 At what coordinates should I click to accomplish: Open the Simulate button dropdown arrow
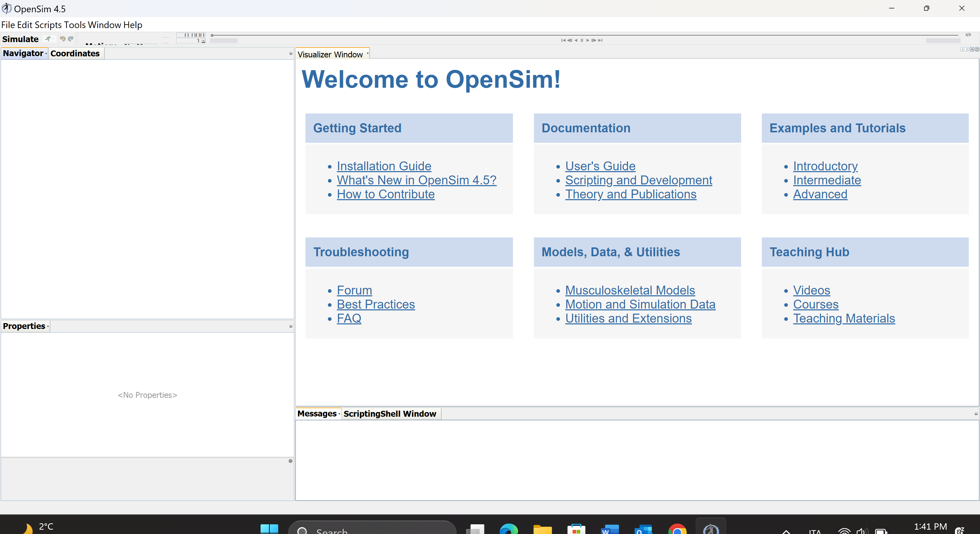[x=53, y=39]
